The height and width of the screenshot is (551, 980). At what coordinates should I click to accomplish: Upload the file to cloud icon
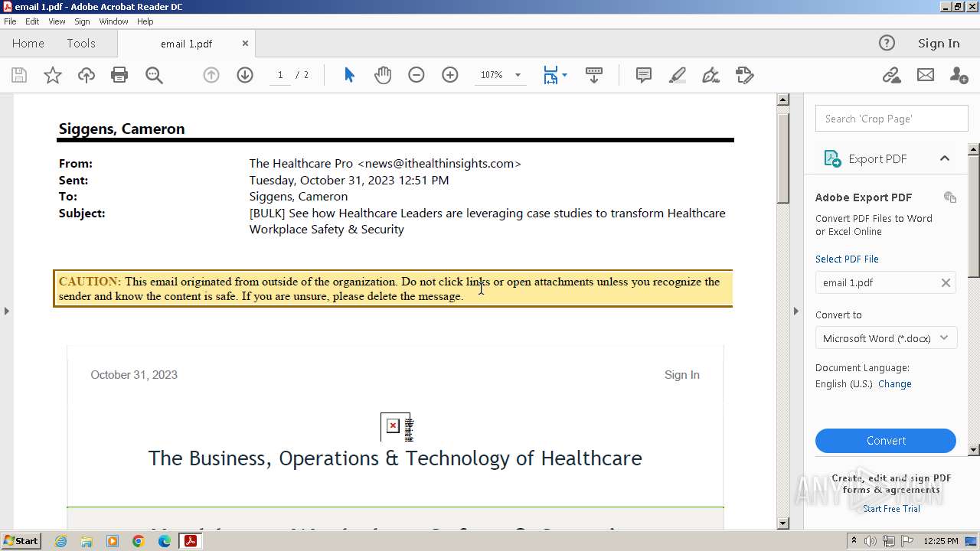click(x=87, y=75)
